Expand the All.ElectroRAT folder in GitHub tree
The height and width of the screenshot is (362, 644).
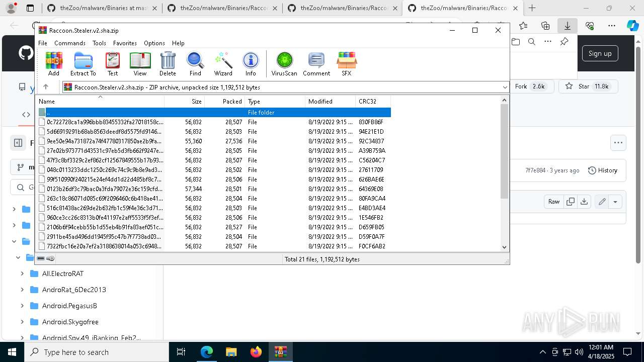coord(22,274)
